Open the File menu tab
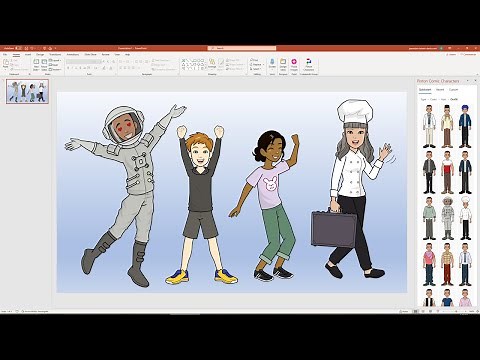 [5, 54]
